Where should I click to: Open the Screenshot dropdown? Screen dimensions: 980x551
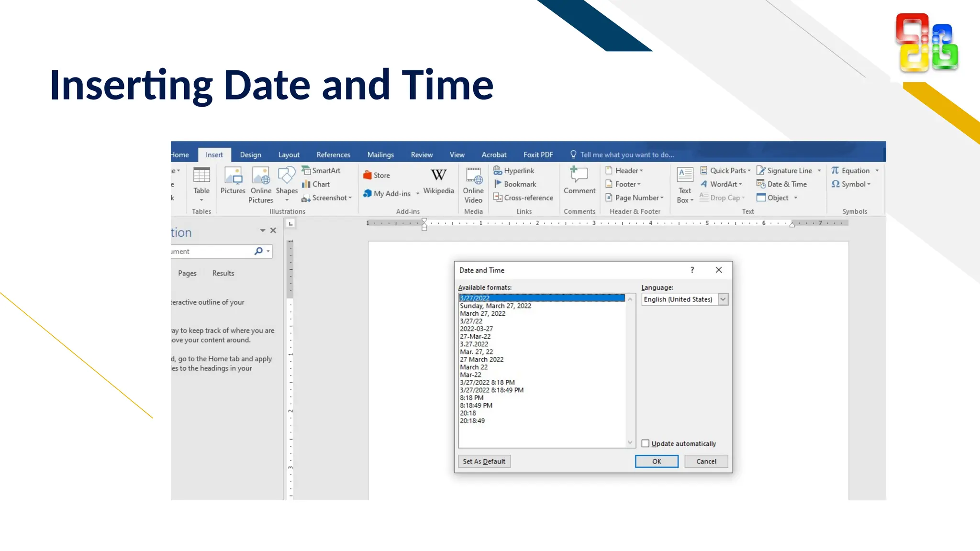(326, 198)
